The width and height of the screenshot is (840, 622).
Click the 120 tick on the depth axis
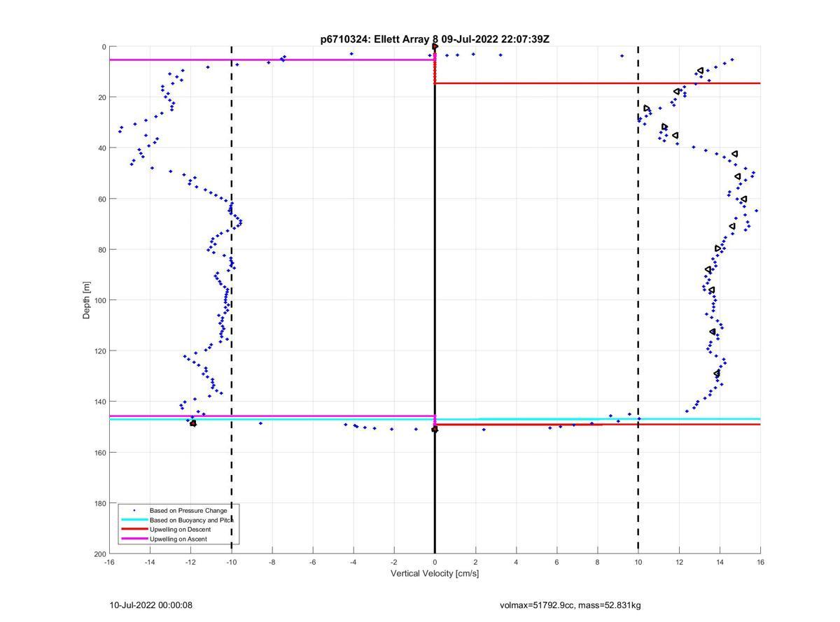(99, 351)
